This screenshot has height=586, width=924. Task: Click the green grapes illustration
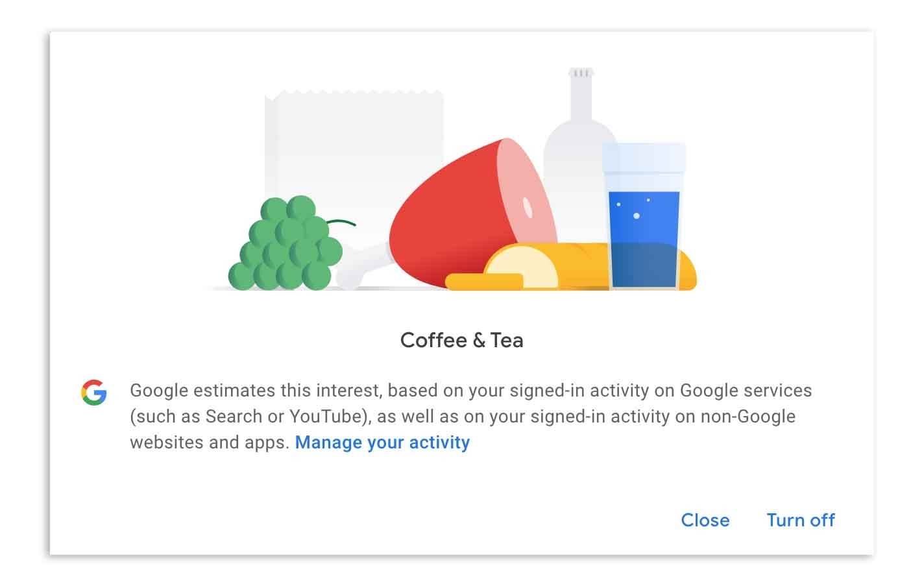285,243
